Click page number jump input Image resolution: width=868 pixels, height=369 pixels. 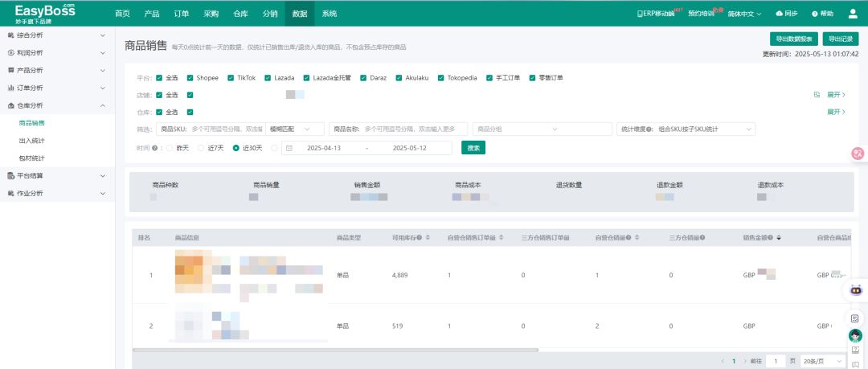coord(776,361)
